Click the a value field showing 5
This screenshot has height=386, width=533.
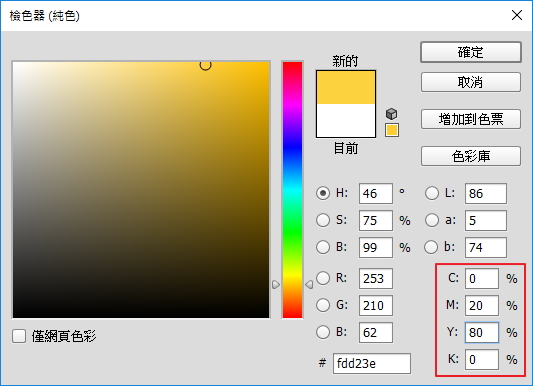(486, 220)
